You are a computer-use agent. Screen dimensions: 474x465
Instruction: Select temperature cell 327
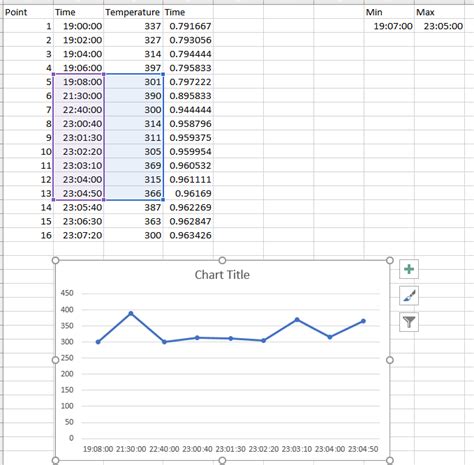tap(133, 40)
